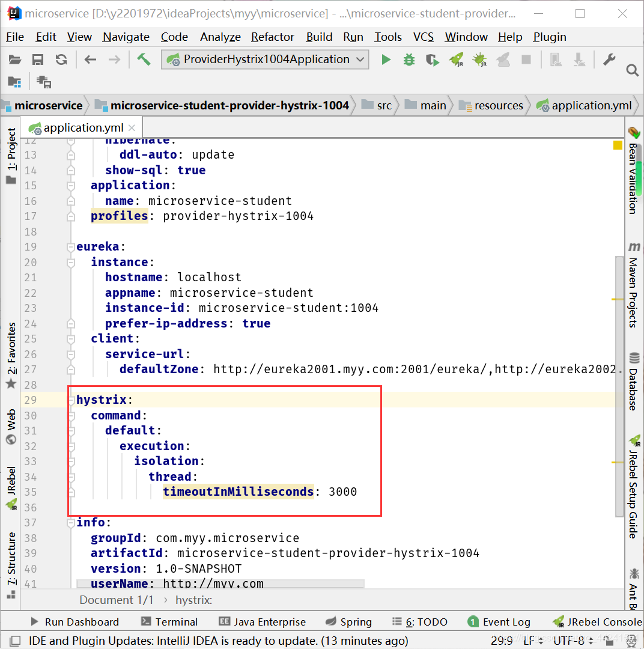
Task: Toggle tool window bars icon in status bar
Action: (x=15, y=641)
